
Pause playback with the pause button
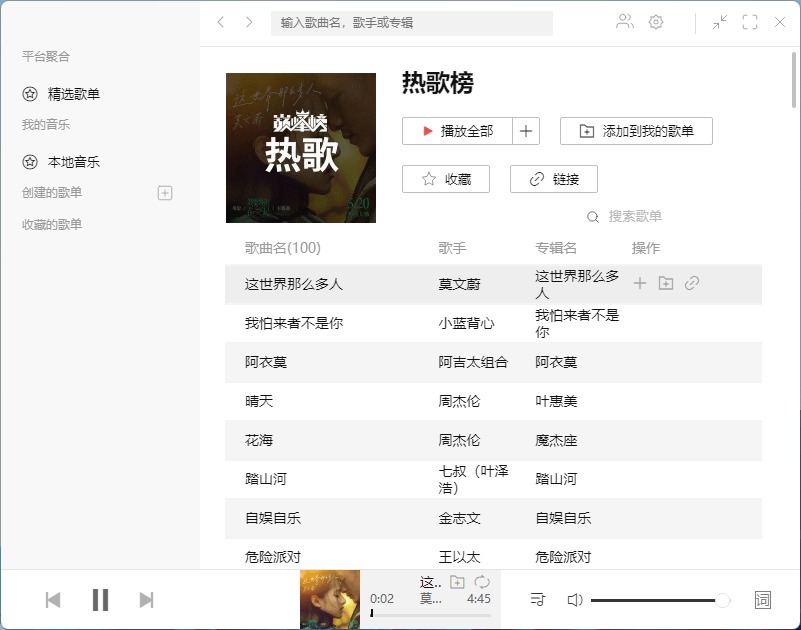100,599
